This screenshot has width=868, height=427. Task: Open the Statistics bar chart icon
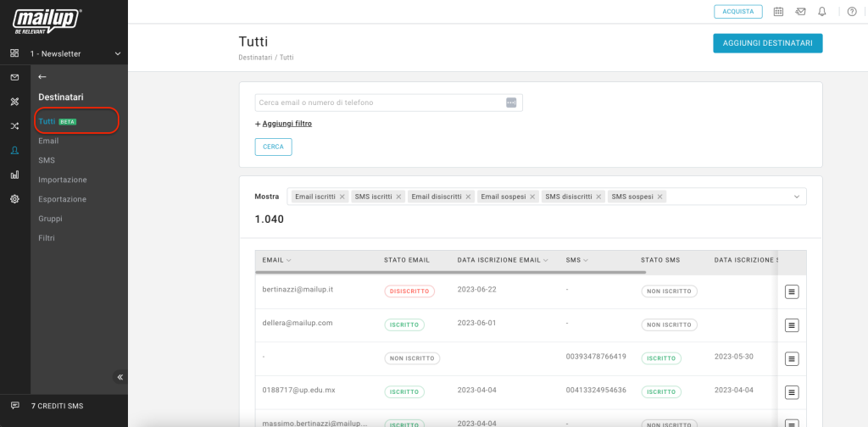(14, 175)
